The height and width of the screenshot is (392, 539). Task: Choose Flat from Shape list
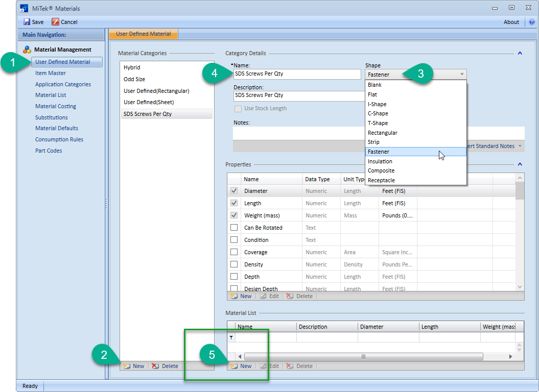pos(415,94)
